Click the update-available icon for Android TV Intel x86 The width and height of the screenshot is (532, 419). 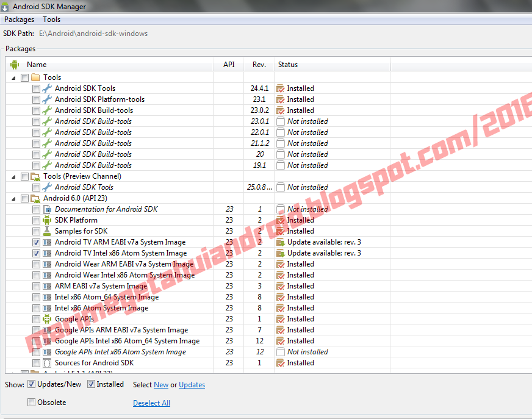(x=281, y=253)
